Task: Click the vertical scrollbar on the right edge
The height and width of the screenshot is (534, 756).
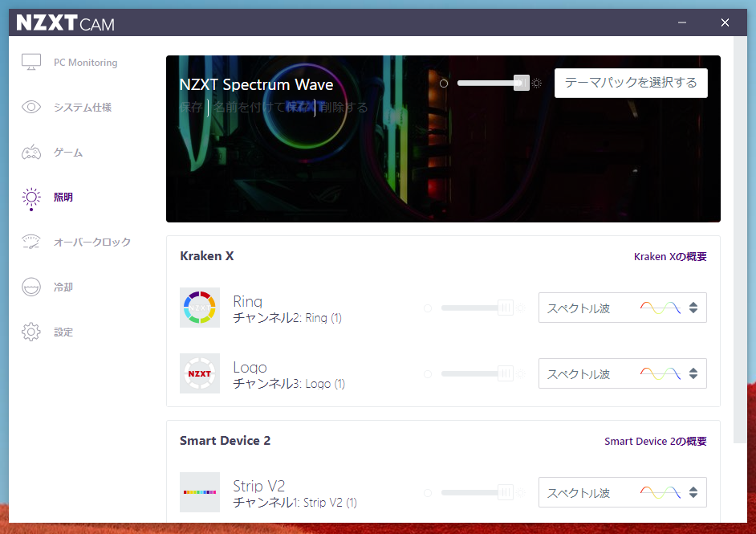Action: 740,239
